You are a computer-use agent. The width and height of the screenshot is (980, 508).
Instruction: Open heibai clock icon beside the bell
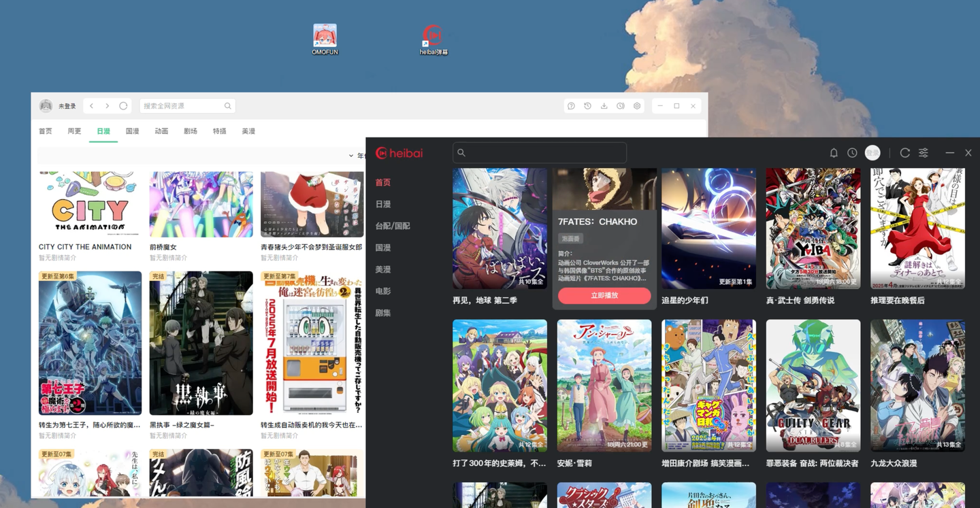tap(852, 153)
